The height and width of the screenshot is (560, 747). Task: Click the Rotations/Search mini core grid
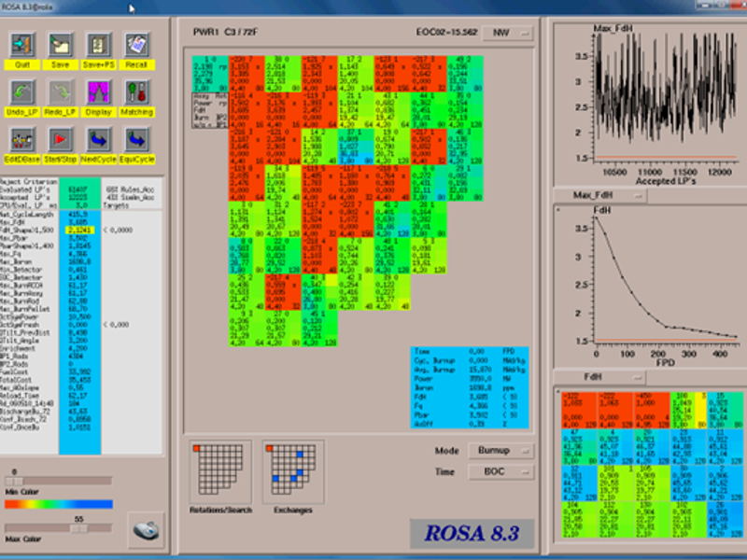220,471
